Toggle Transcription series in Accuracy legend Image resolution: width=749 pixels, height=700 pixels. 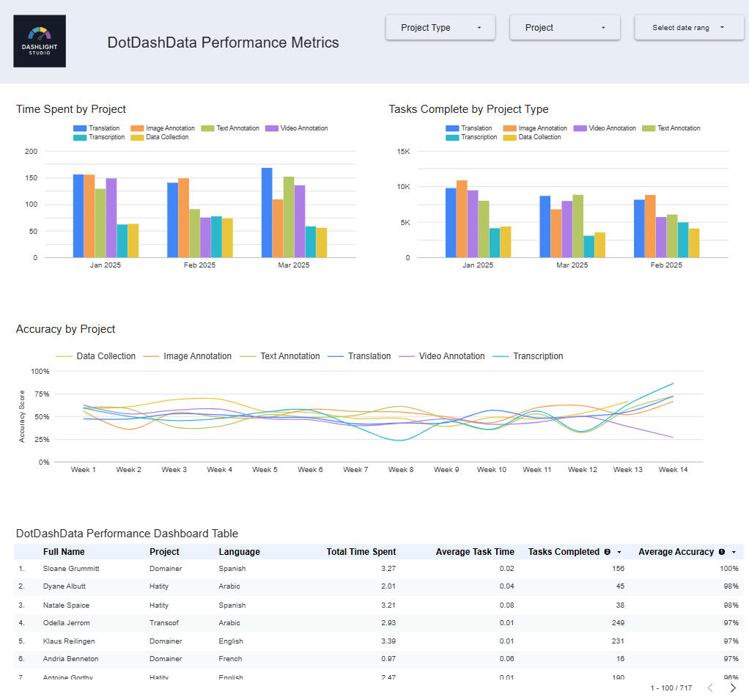pos(537,356)
